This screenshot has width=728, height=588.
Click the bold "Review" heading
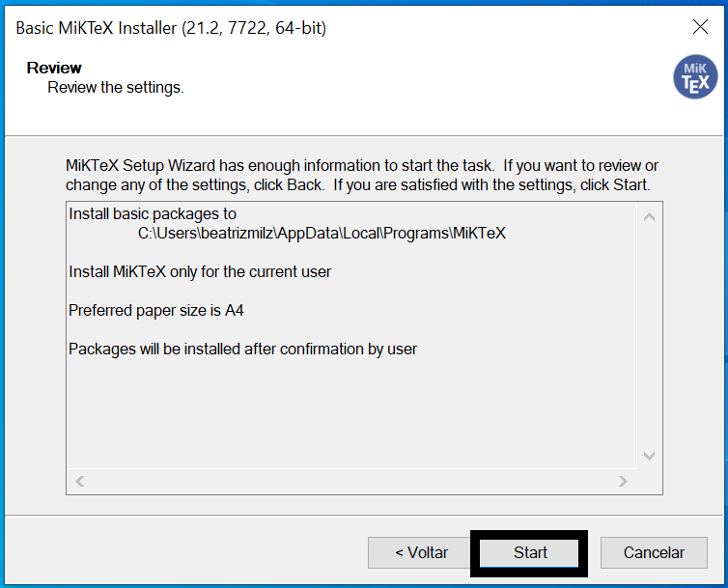click(x=54, y=68)
